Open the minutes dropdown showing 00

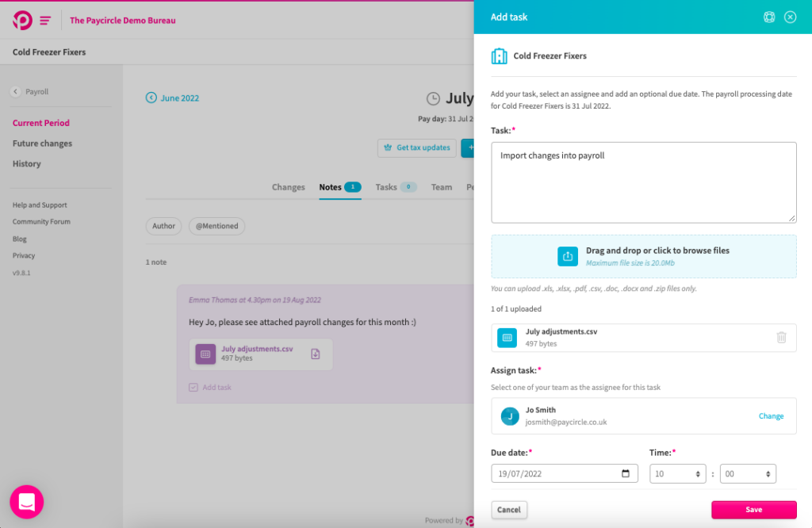pyautogui.click(x=748, y=473)
